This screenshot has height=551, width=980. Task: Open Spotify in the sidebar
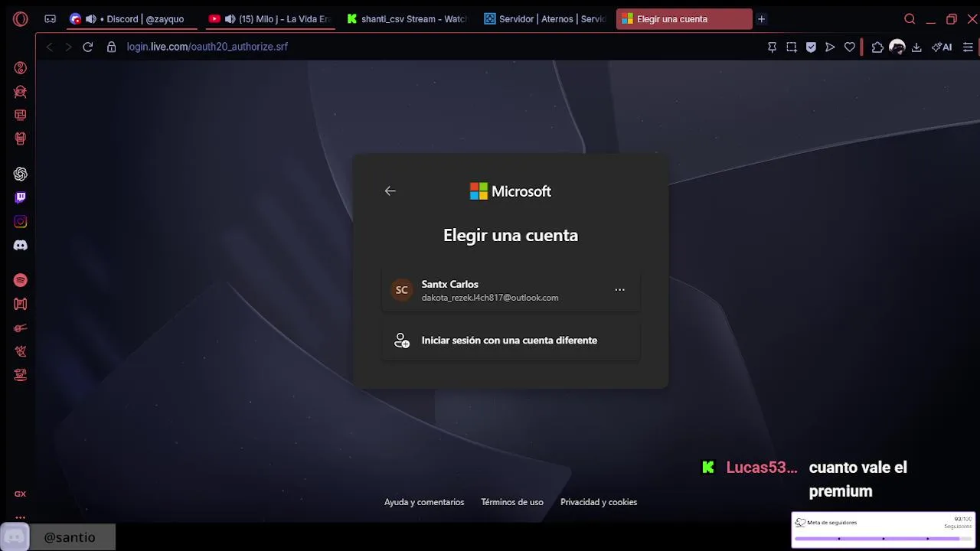(21, 280)
